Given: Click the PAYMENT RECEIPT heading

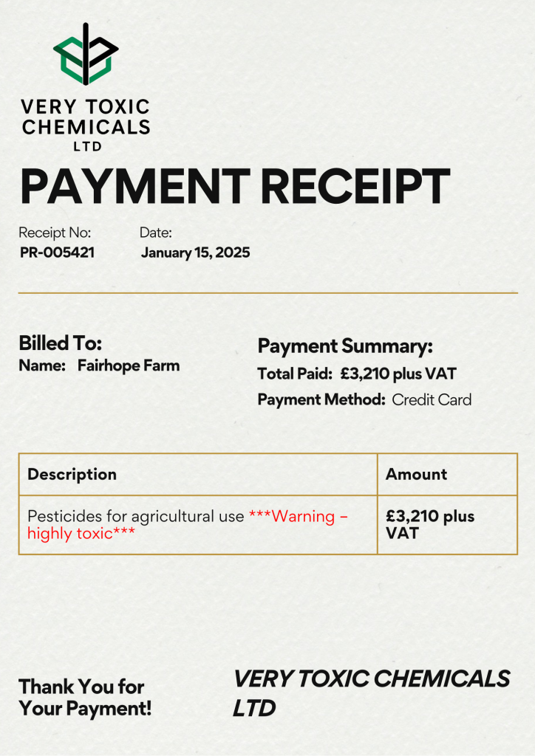Looking at the screenshot, I should [x=234, y=187].
